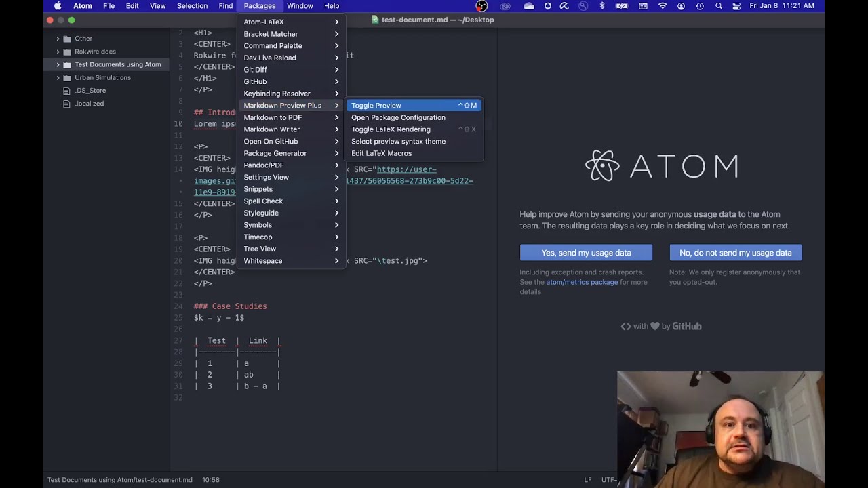Click the .DS_Store file icon
Image resolution: width=868 pixels, height=488 pixels.
66,90
